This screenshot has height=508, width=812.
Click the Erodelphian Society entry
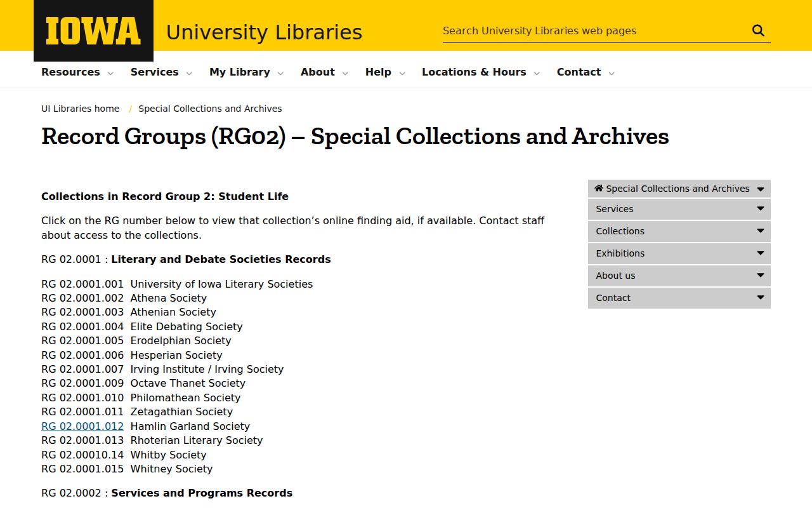pos(181,340)
